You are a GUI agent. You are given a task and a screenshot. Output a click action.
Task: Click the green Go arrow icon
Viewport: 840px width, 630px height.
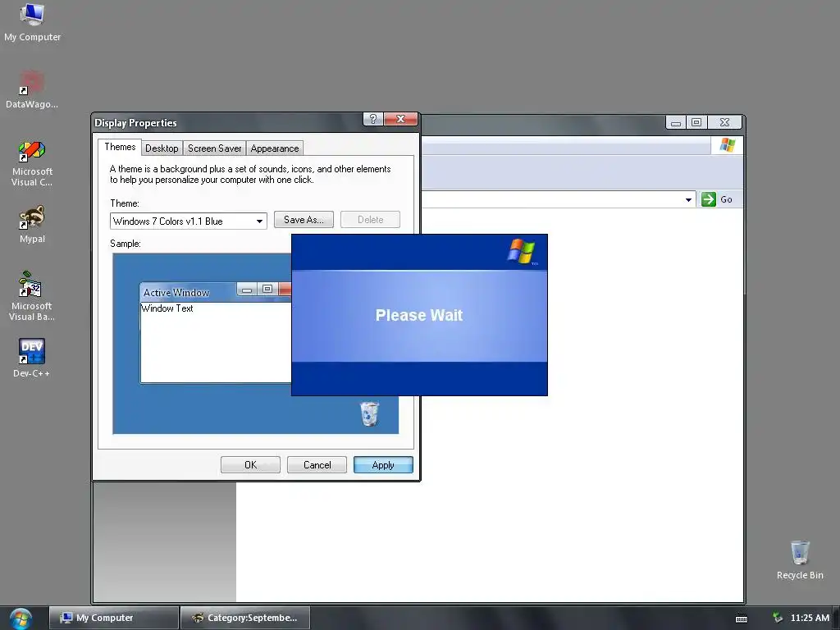coord(708,199)
